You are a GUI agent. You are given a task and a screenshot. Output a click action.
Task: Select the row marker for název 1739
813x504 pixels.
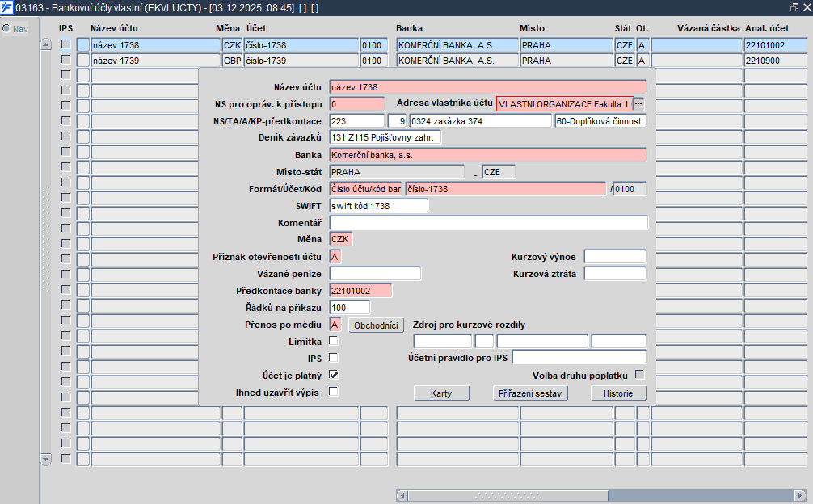tap(83, 61)
